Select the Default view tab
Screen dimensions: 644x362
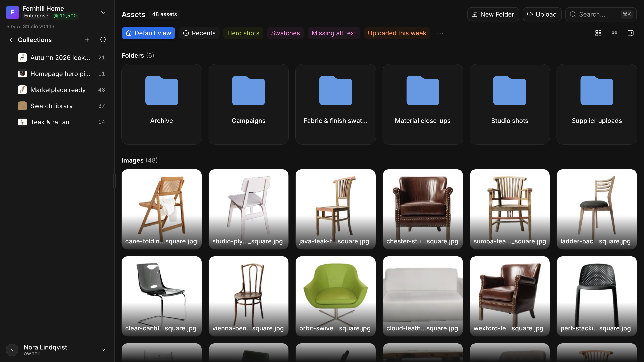(148, 33)
